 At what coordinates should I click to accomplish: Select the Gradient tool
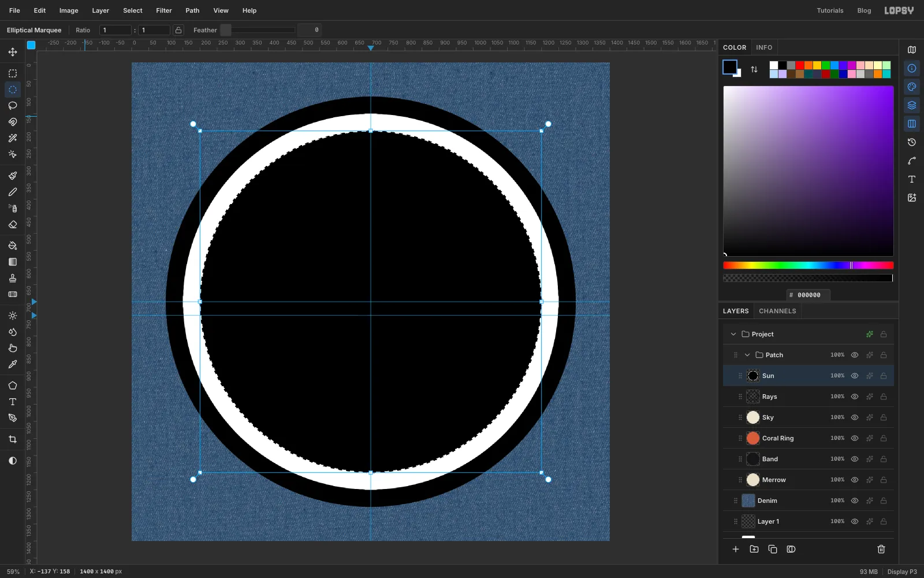[13, 262]
